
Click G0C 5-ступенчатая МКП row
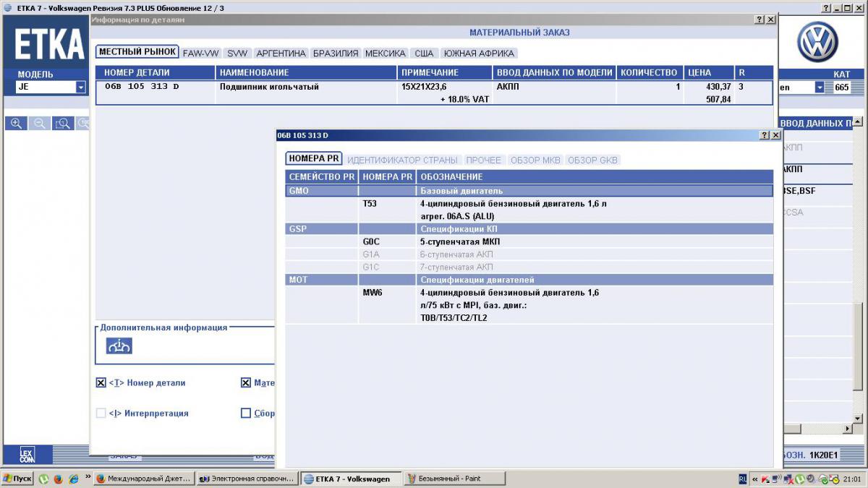[529, 241]
